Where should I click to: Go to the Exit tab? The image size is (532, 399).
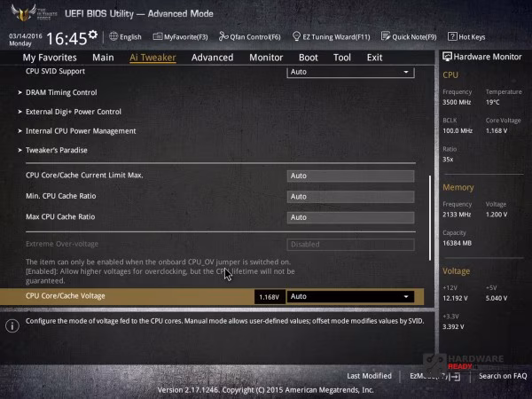point(374,58)
